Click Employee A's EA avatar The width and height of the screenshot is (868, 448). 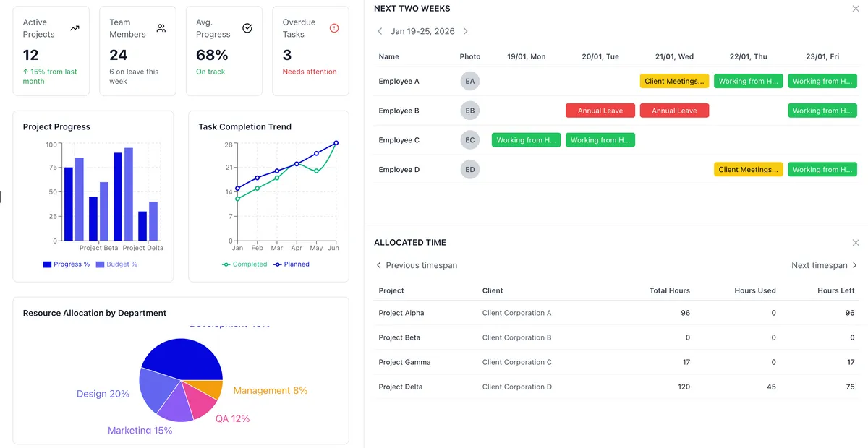470,82
